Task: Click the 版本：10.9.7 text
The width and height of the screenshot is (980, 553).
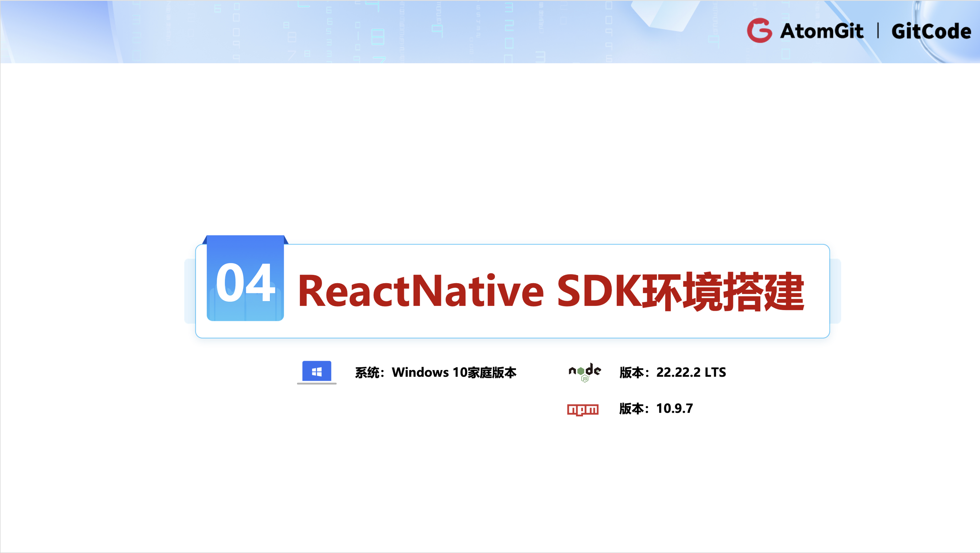Action: (656, 408)
